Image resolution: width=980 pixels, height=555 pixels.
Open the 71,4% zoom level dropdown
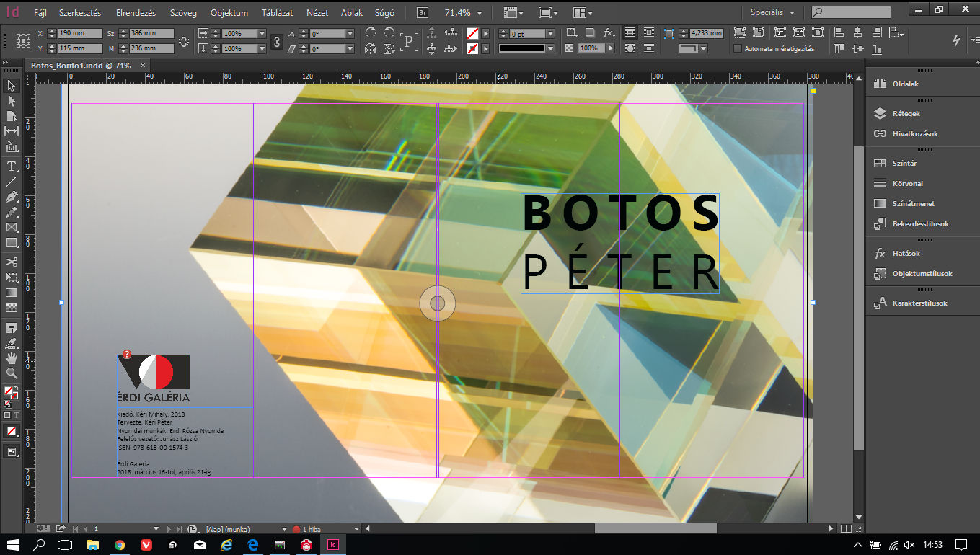480,13
